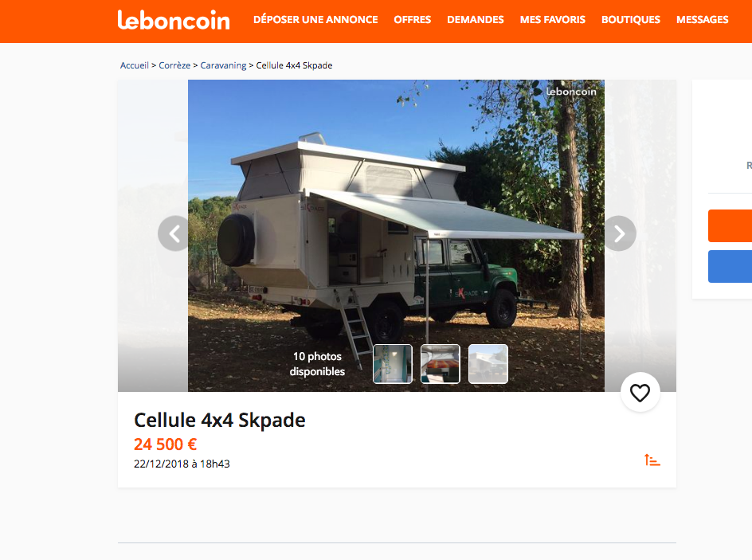Open the first interior photo thumbnail

coord(393,364)
